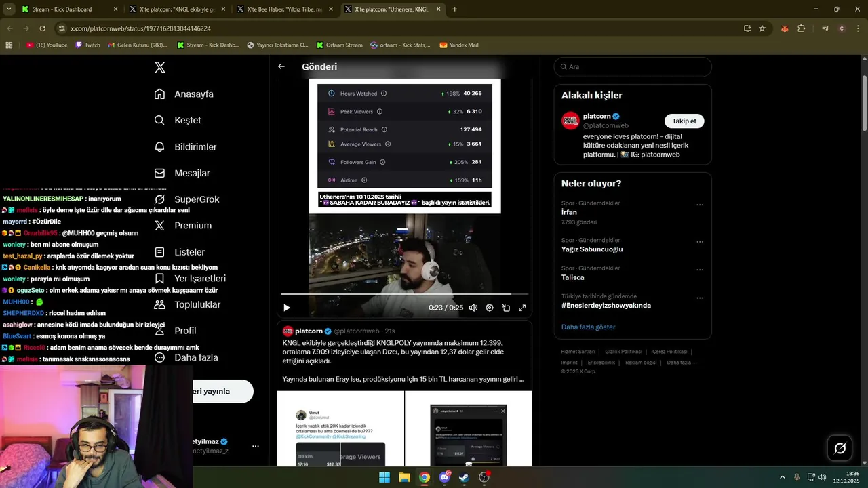Open more options for Yağız Sabuncuoğlu trend

click(700, 241)
